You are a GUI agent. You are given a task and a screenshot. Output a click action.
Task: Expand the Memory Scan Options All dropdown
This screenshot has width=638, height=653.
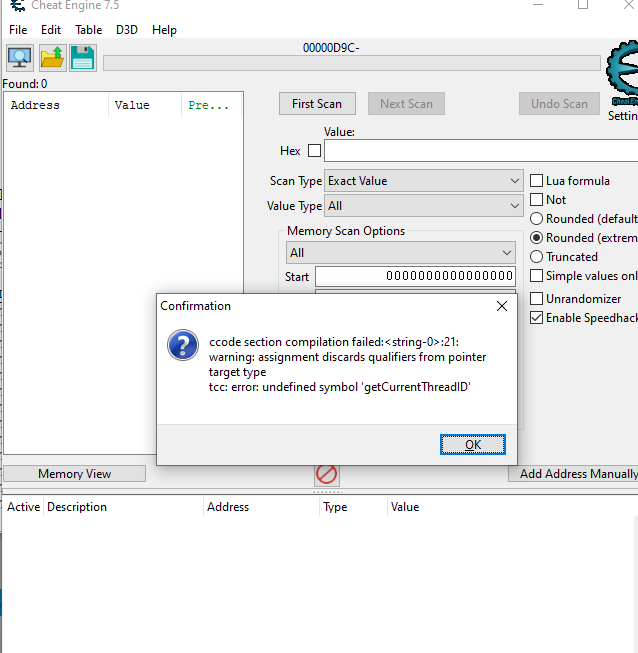click(401, 253)
